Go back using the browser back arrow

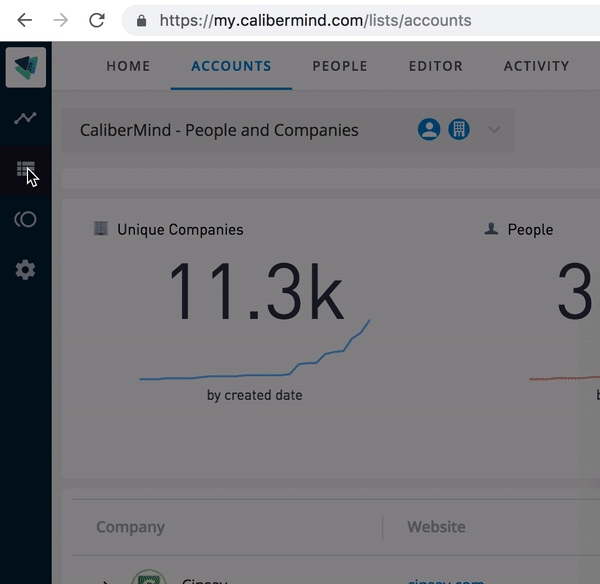[x=25, y=20]
